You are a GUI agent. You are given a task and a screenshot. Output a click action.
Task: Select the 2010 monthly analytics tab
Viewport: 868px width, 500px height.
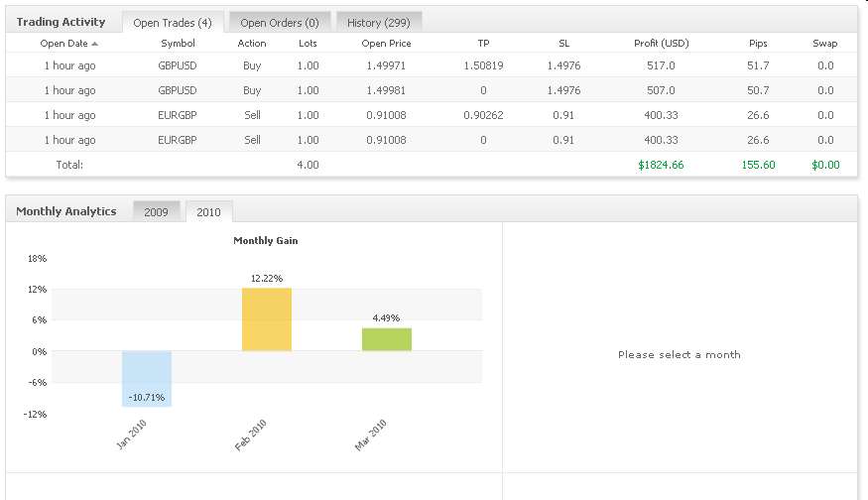tap(208, 211)
